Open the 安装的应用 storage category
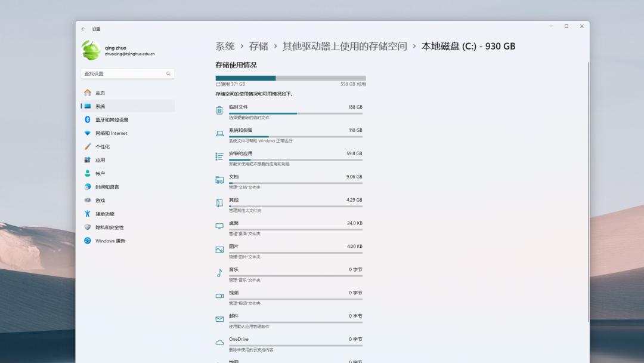 tap(290, 158)
